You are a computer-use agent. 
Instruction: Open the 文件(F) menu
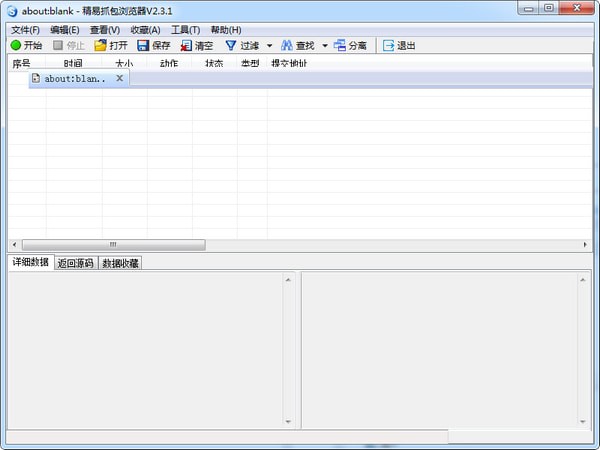pos(25,30)
